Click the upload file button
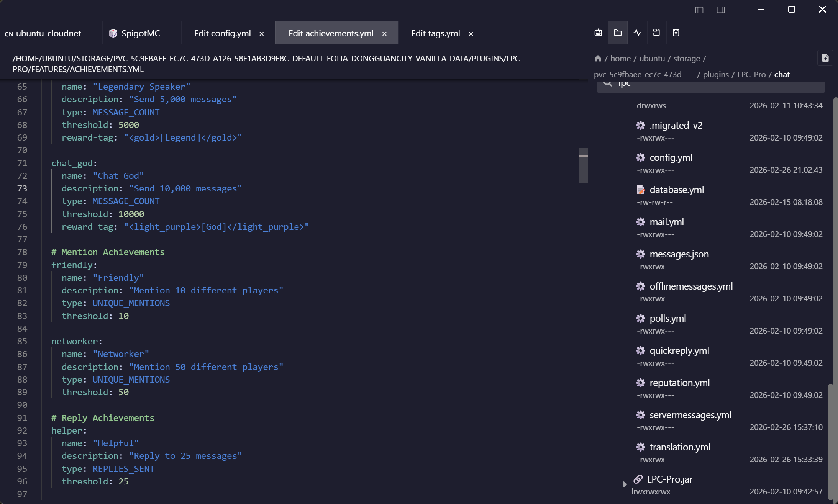Screen dimensions: 838x504 click(825, 58)
